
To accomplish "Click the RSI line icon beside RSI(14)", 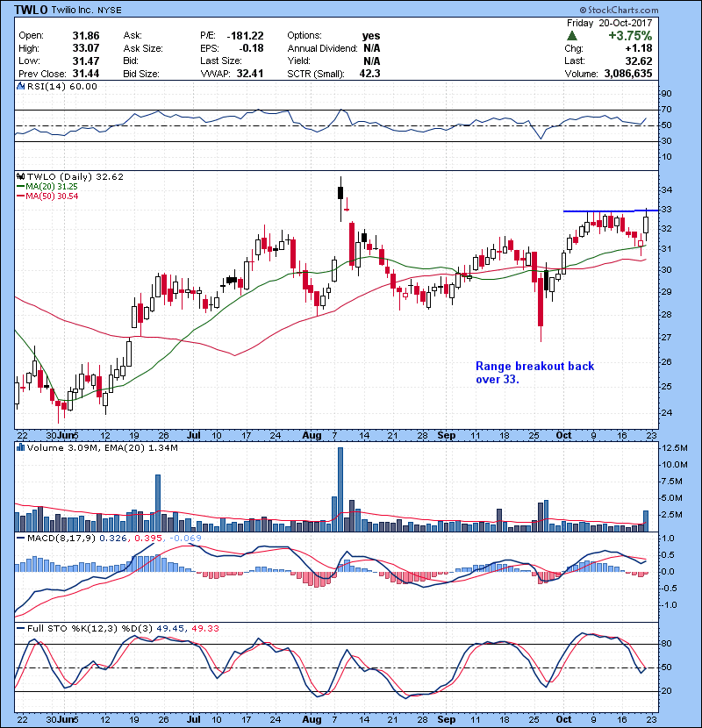I will (20, 86).
